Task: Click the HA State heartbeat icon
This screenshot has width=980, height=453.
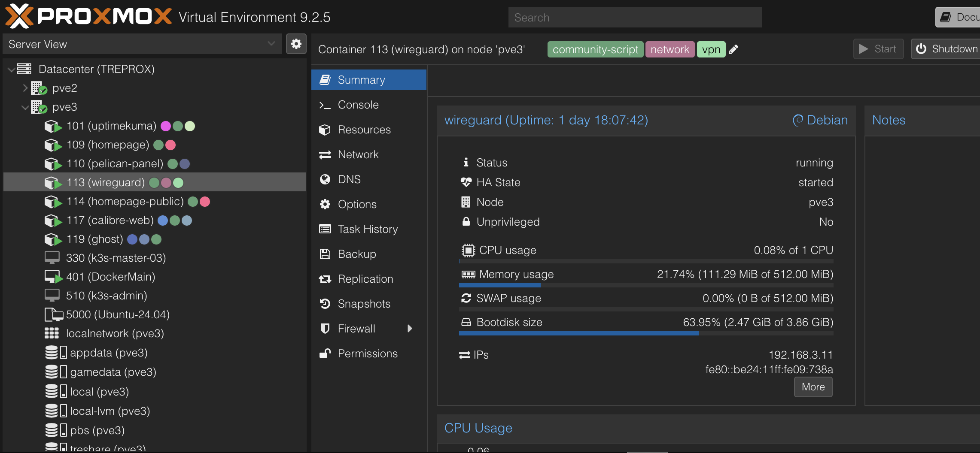Action: 466,182
